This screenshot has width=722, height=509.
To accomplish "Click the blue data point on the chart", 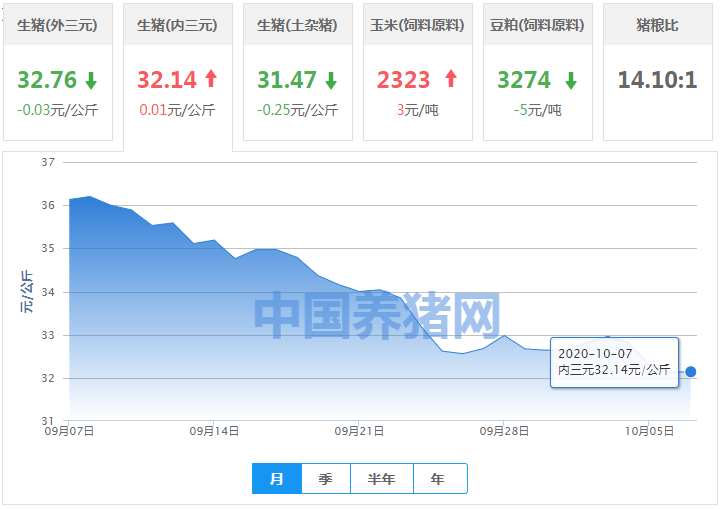I will point(691,372).
